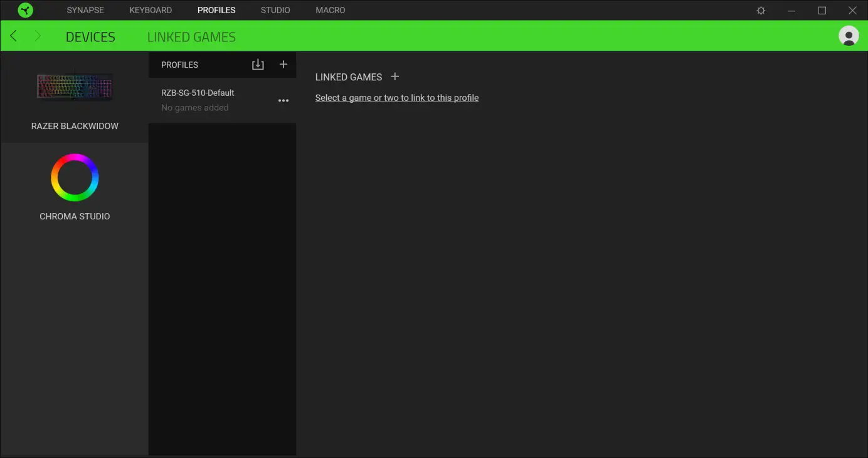Switch to the Devices tab

pyautogui.click(x=90, y=36)
